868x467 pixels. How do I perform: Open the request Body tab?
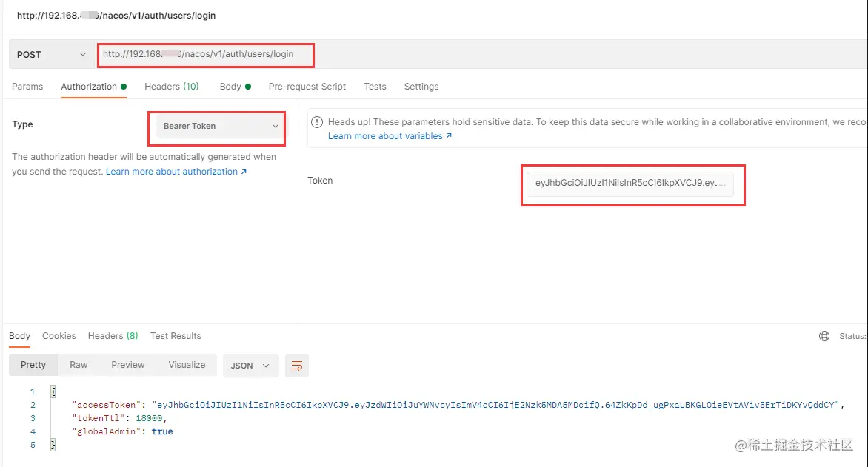click(236, 87)
